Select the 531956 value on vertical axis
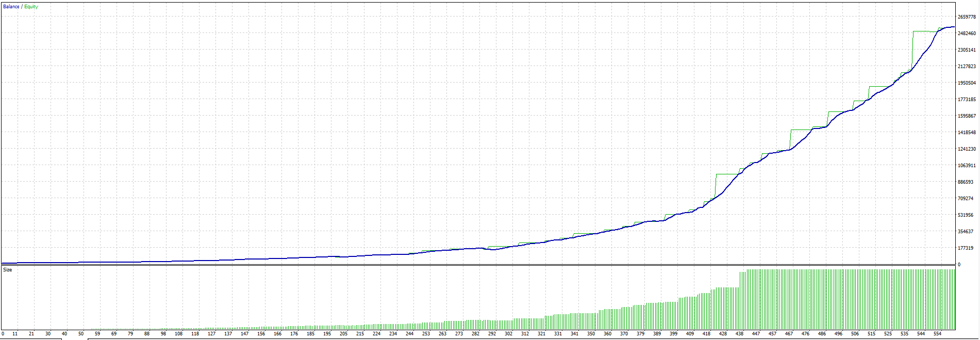The height and width of the screenshot is (340, 980). tap(965, 215)
